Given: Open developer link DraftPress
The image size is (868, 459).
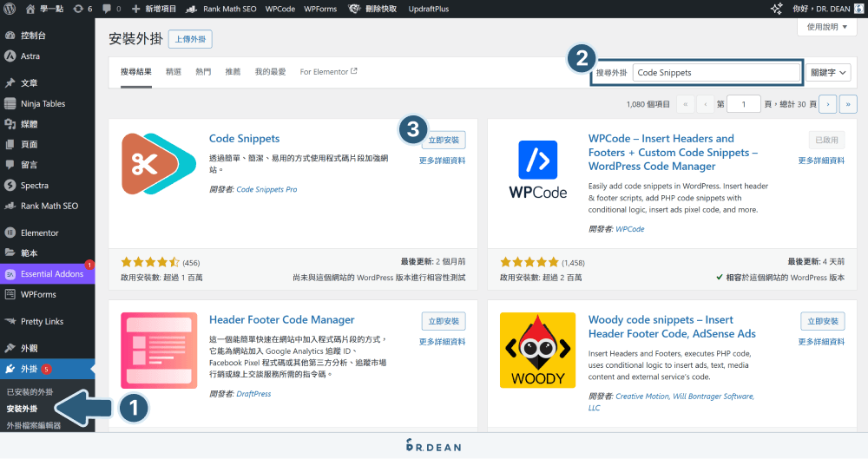Looking at the screenshot, I should [253, 394].
